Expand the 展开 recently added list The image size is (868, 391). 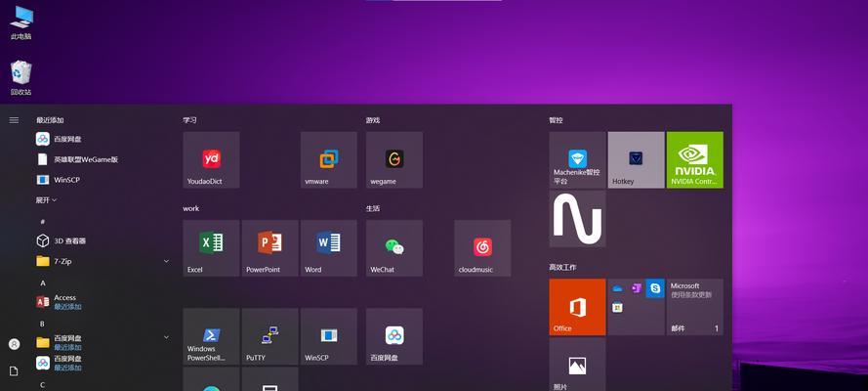pos(46,200)
